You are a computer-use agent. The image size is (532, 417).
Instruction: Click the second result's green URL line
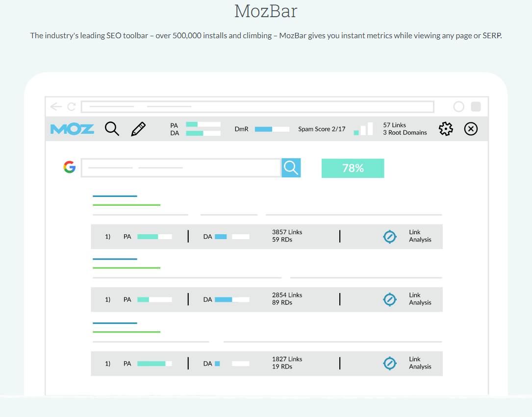click(x=127, y=268)
